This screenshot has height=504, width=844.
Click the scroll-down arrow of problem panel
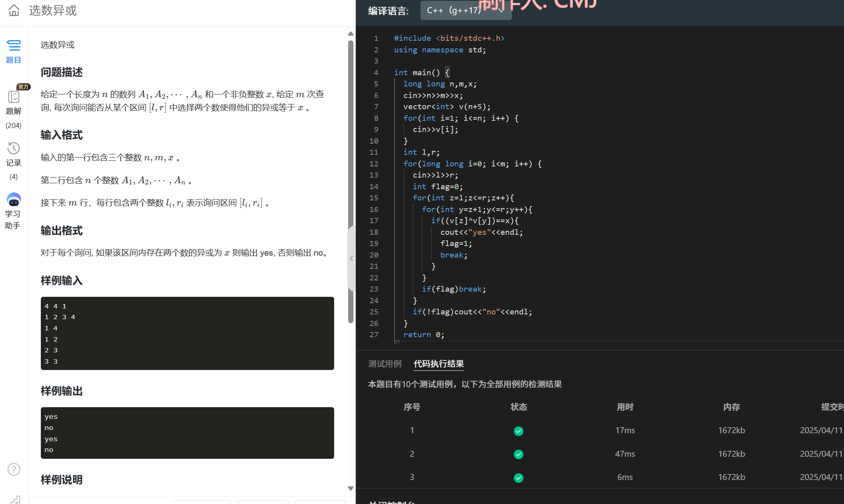(351, 488)
